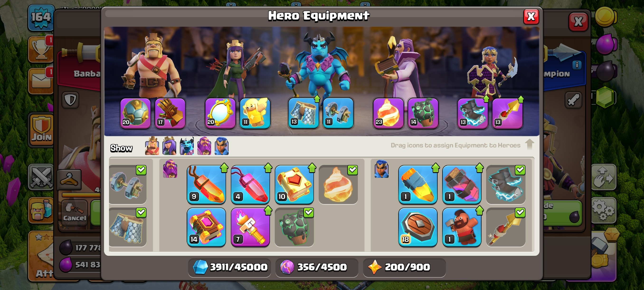Select the level 17 Spiky Gauntlet equipment
This screenshot has width=644, height=290.
pos(170,113)
